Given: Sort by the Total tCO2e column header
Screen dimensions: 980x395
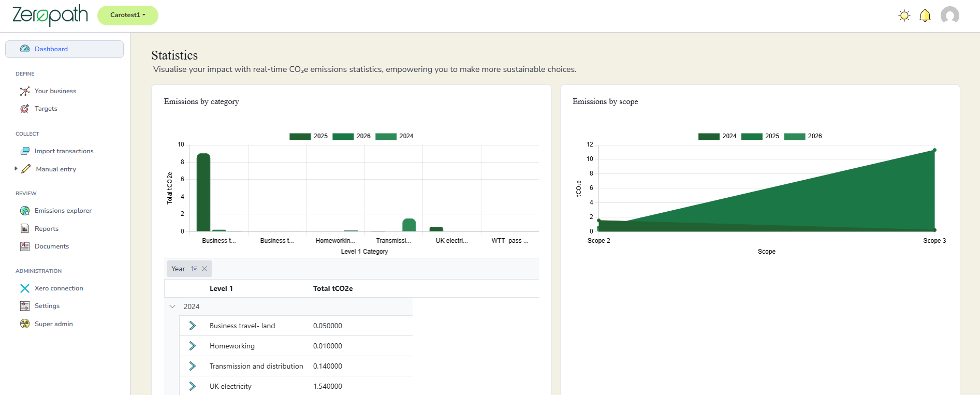Looking at the screenshot, I should (x=333, y=289).
